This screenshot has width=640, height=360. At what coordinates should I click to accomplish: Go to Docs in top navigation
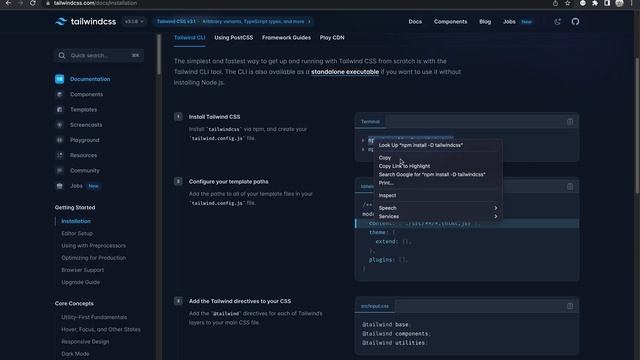pos(415,22)
